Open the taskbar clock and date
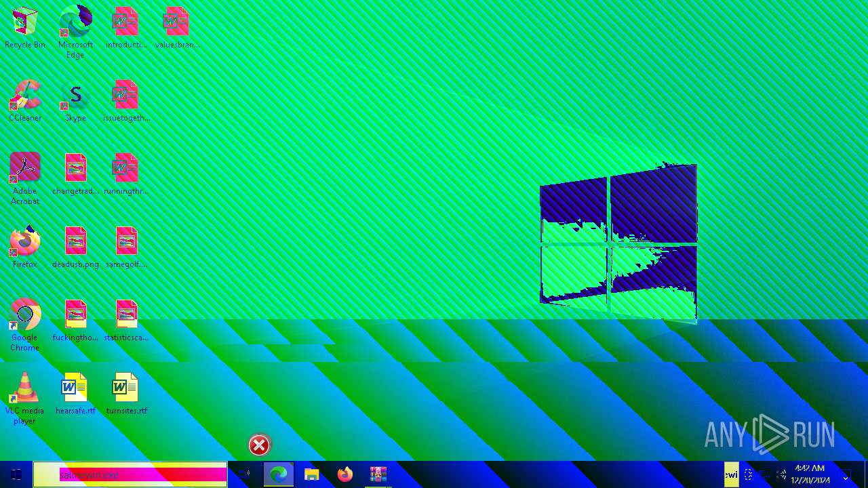The height and width of the screenshot is (488, 868). [x=810, y=474]
